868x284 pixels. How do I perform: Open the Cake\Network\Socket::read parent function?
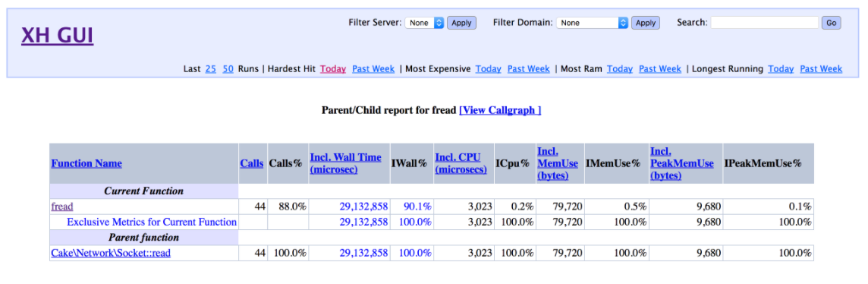[x=111, y=253]
